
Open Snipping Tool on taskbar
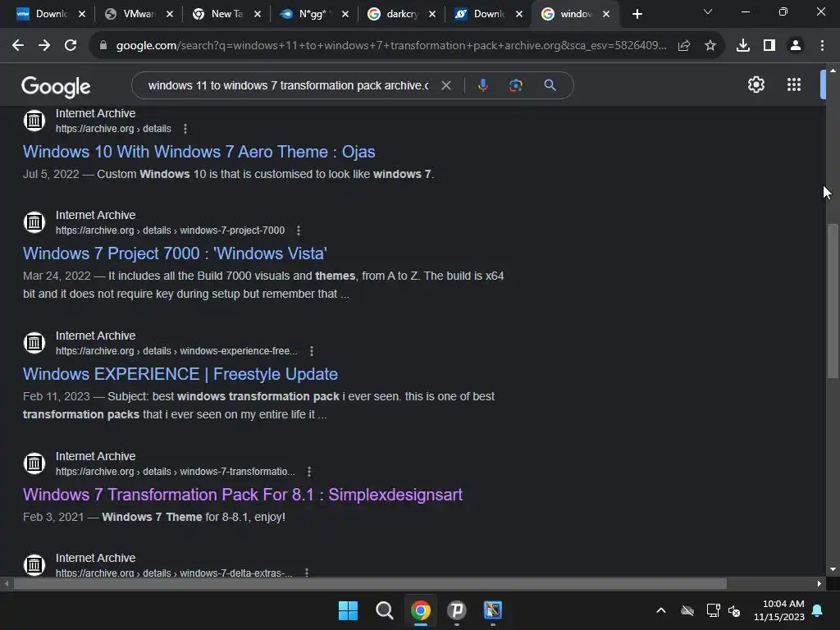(493, 610)
